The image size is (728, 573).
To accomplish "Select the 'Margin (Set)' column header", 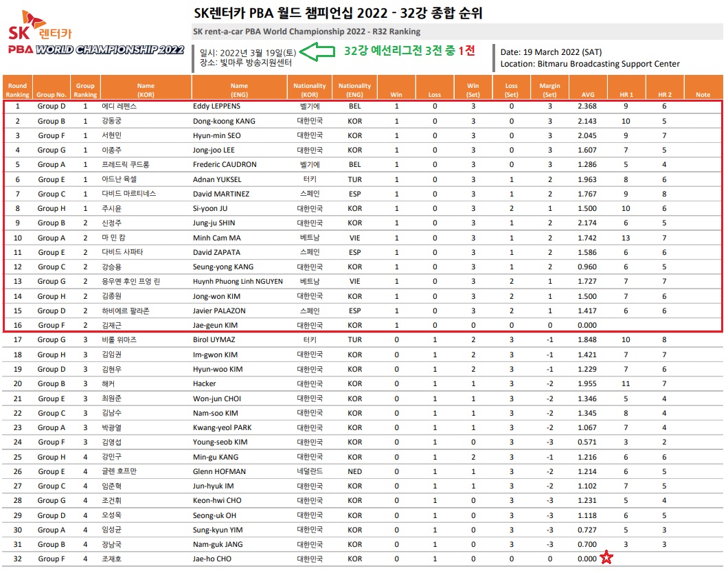I will pyautogui.click(x=549, y=87).
